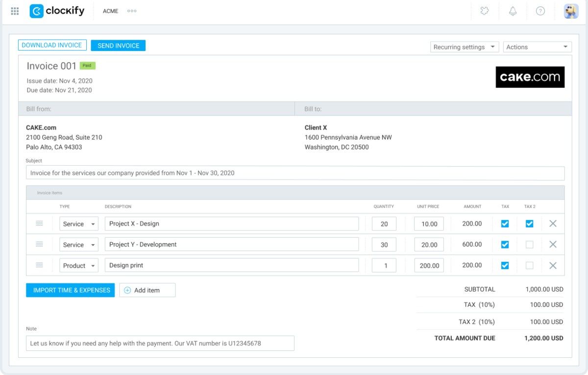Screen dimensions: 588x375
Task: Edit the Project Y - Development description
Action: (x=232, y=245)
